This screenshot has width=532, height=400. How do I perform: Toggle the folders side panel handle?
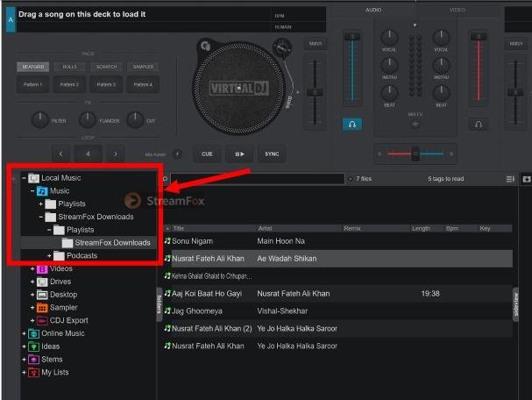click(160, 304)
